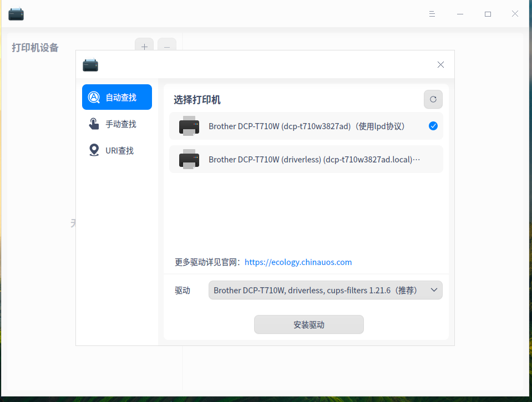Click printer icon of lpd protocol entry
The image size is (532, 402).
pyautogui.click(x=189, y=126)
